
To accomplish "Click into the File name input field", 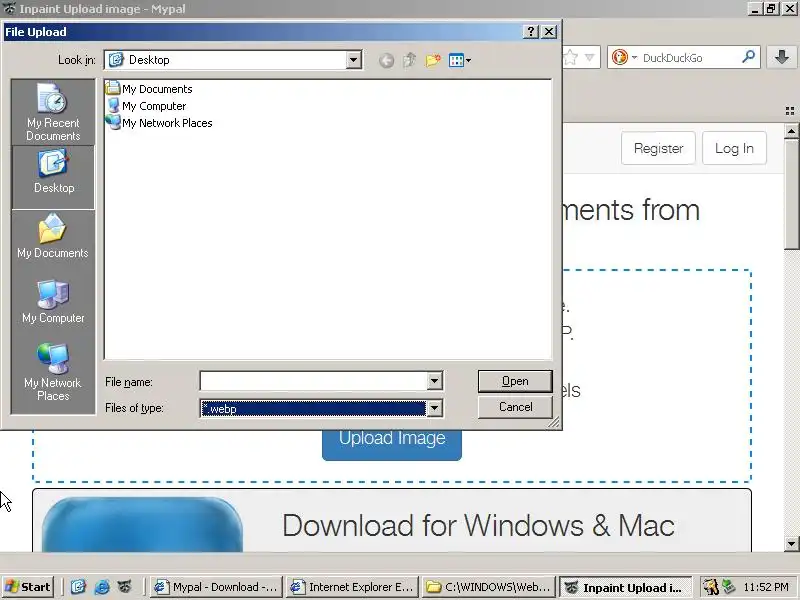I will pos(313,381).
